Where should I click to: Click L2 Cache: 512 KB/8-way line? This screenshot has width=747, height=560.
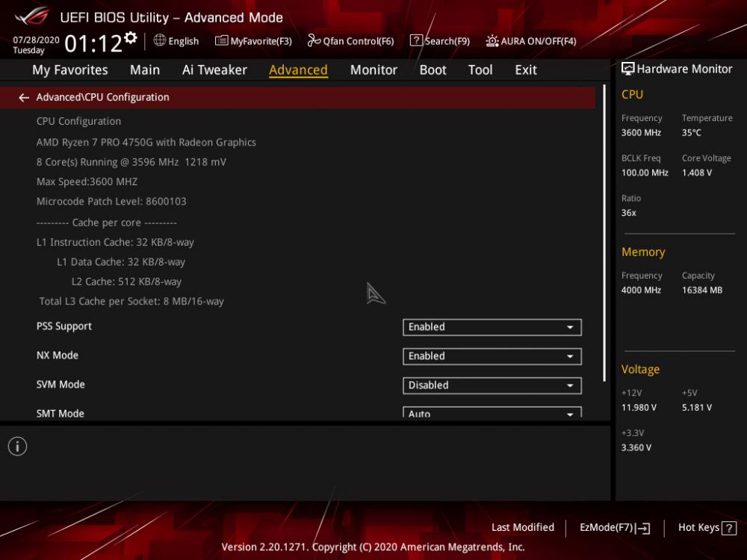pyautogui.click(x=126, y=282)
